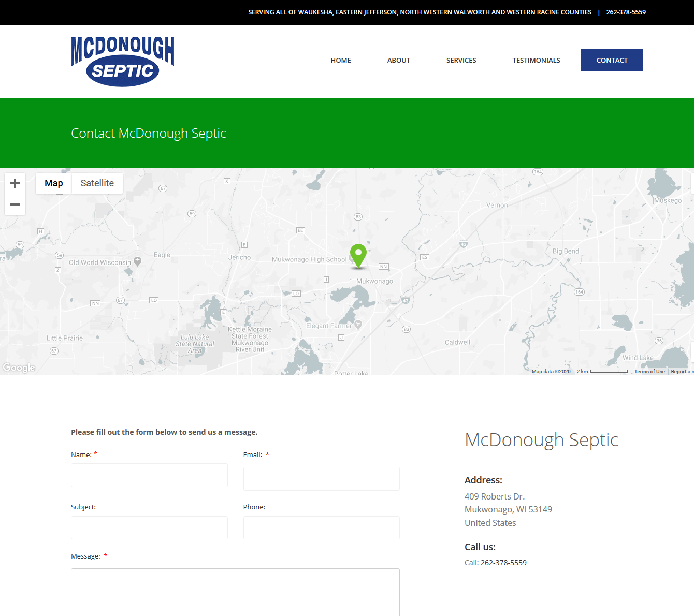The height and width of the screenshot is (616, 694).
Task: Click the Jericho label on the map
Action: (x=240, y=257)
